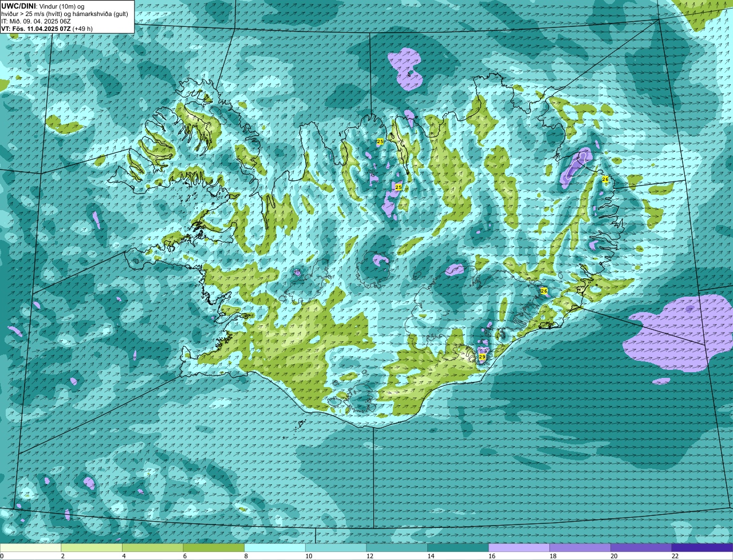Click the yellow gust label reading 29

coord(482,357)
